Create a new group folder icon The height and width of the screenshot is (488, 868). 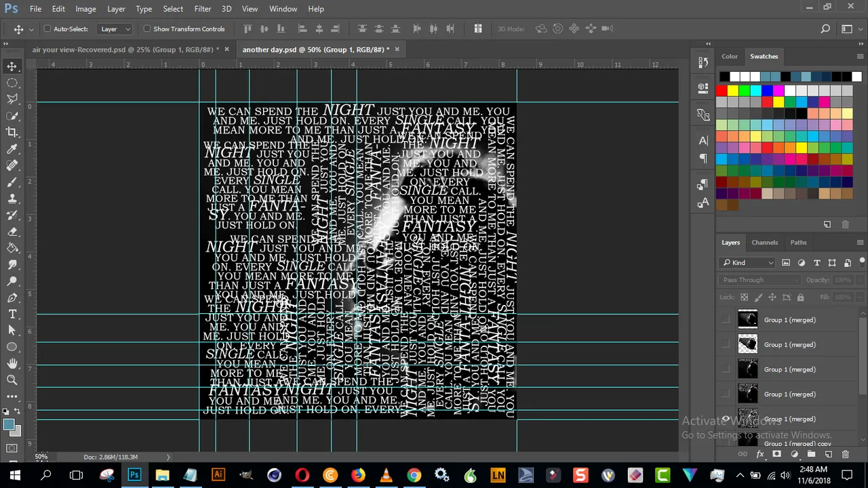pos(811,454)
